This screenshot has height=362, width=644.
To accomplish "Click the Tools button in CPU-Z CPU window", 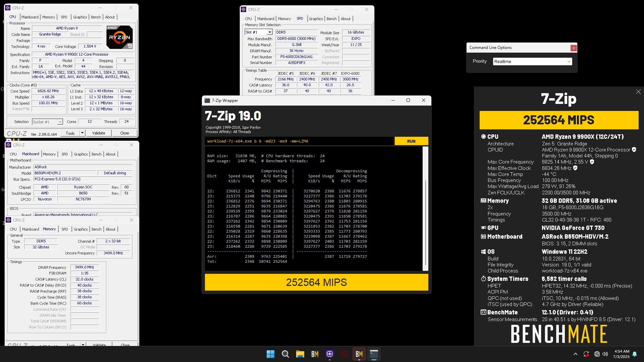I will pyautogui.click(x=70, y=133).
